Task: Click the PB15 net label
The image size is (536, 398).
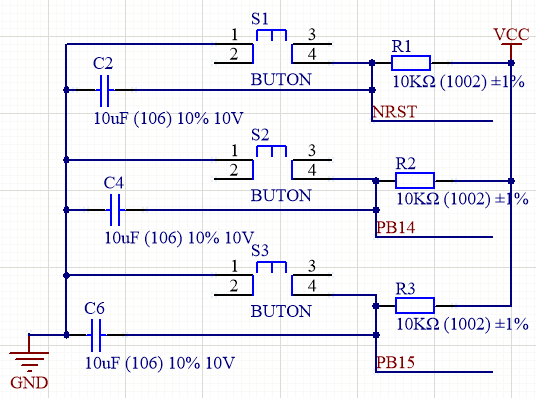Action: click(x=396, y=362)
